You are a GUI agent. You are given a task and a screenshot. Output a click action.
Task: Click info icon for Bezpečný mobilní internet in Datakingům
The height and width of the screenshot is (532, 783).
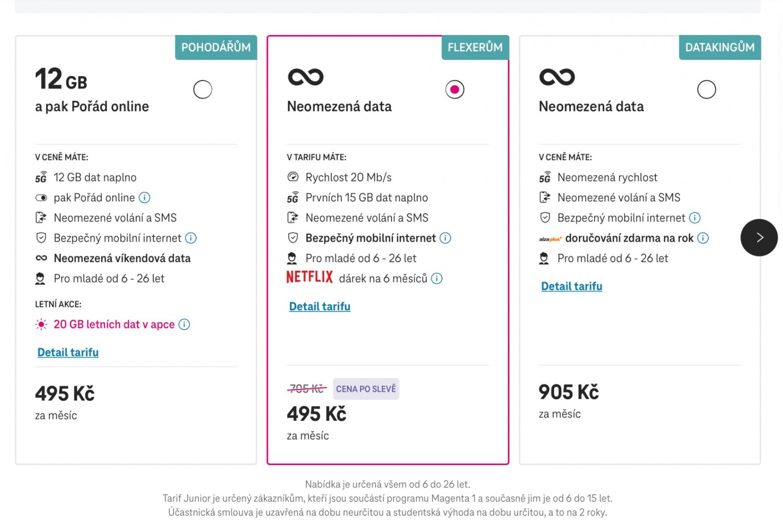[x=695, y=218]
